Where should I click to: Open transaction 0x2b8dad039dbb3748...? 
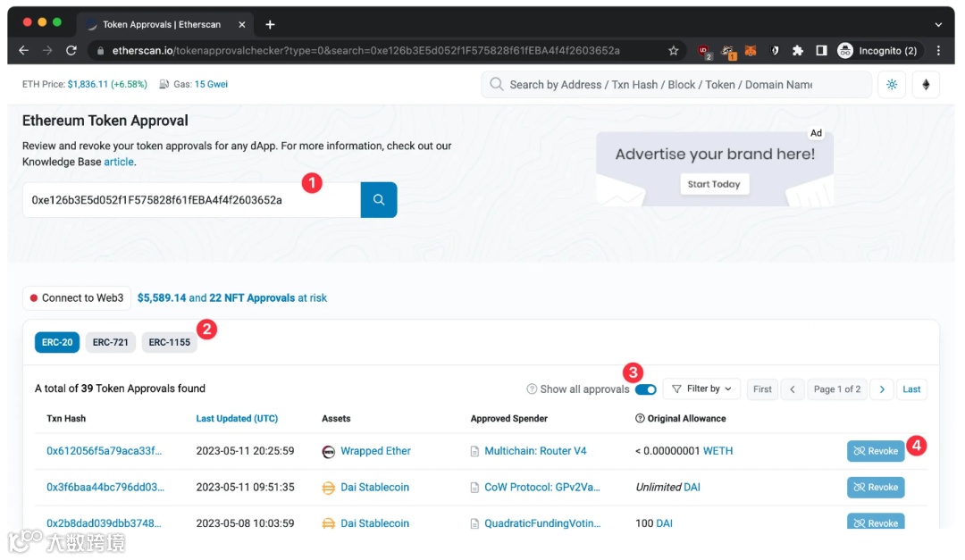pos(104,523)
